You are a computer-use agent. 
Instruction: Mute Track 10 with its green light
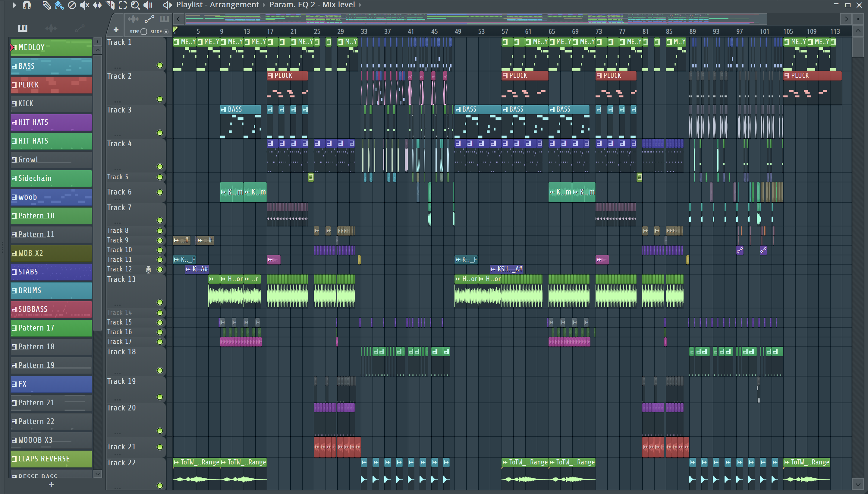pos(160,250)
